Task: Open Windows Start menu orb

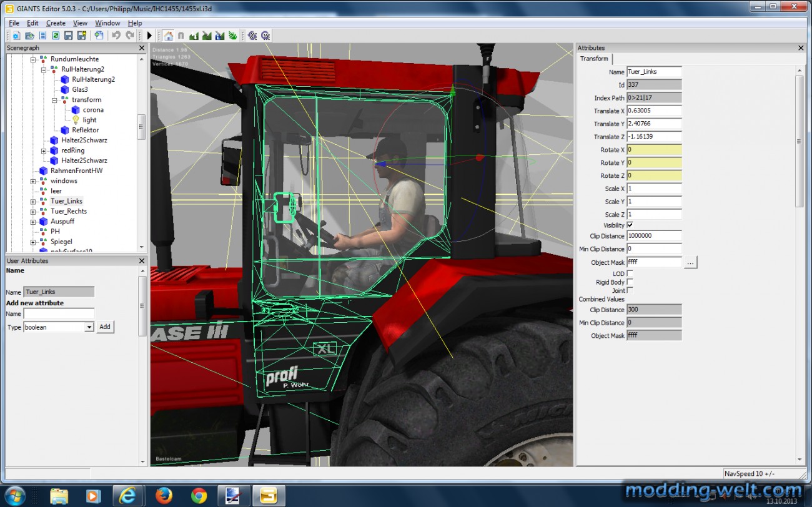Action: coord(15,495)
